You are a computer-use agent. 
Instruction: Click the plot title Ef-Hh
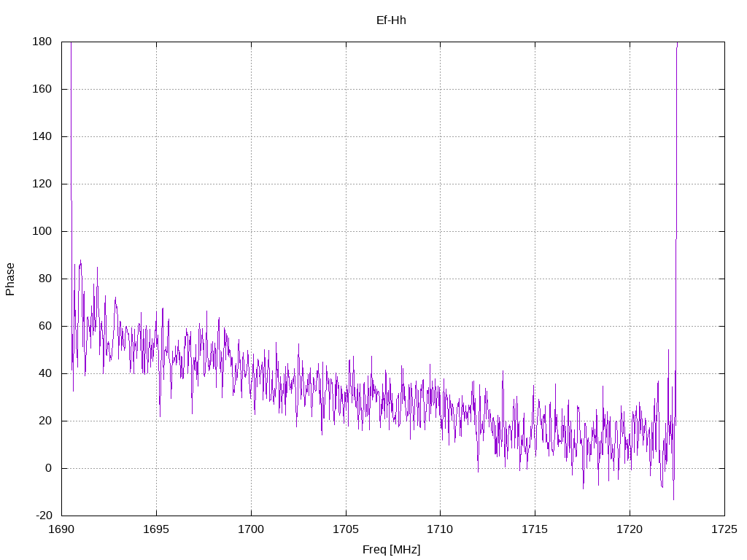coord(391,20)
